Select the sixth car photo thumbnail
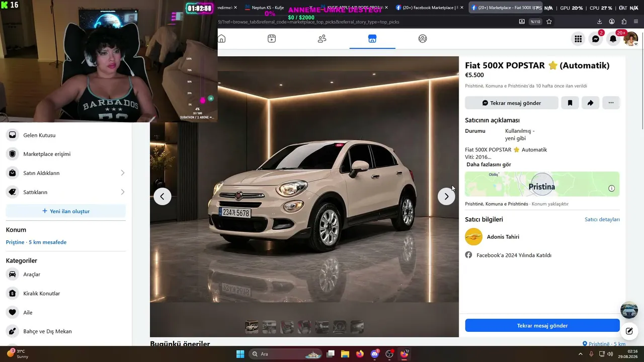This screenshot has height=362, width=644. click(340, 327)
